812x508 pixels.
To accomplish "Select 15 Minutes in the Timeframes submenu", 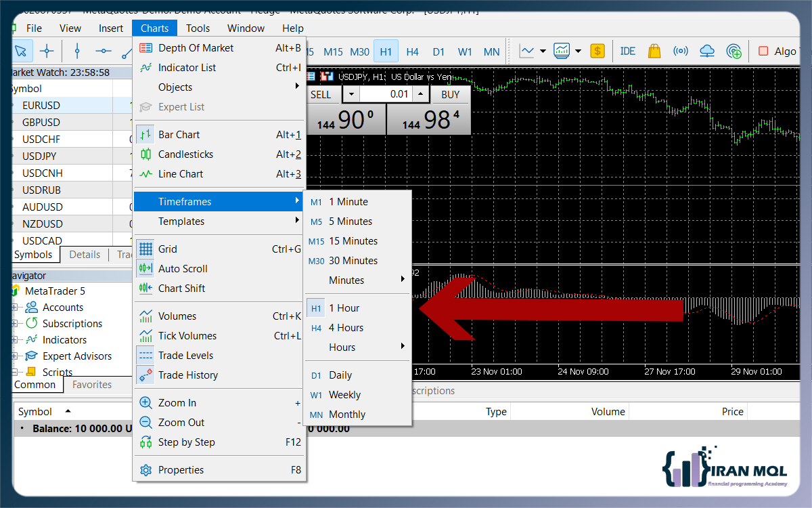I will pos(358,241).
